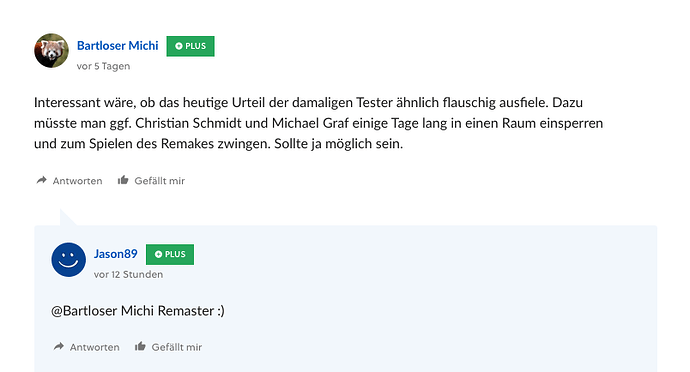
Task: Click the '@Bartloser Michi' mention in the reply
Action: (x=103, y=311)
